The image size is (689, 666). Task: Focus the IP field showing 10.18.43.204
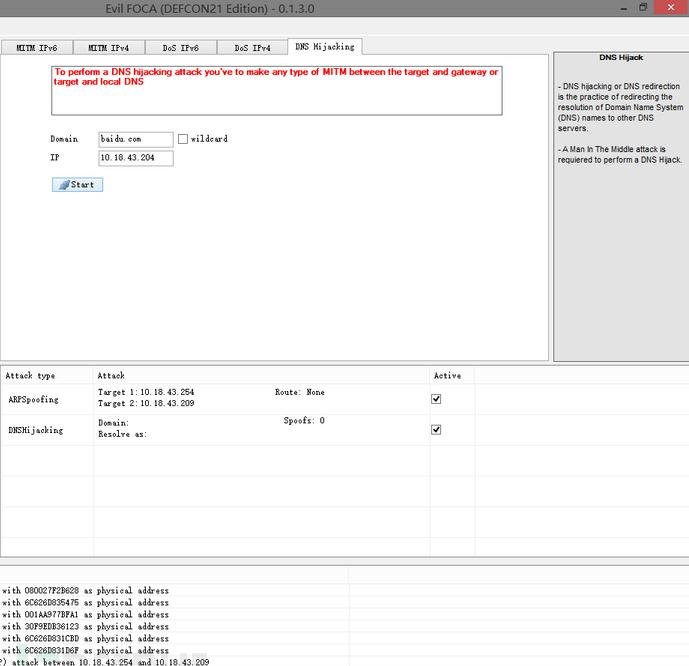click(x=135, y=158)
